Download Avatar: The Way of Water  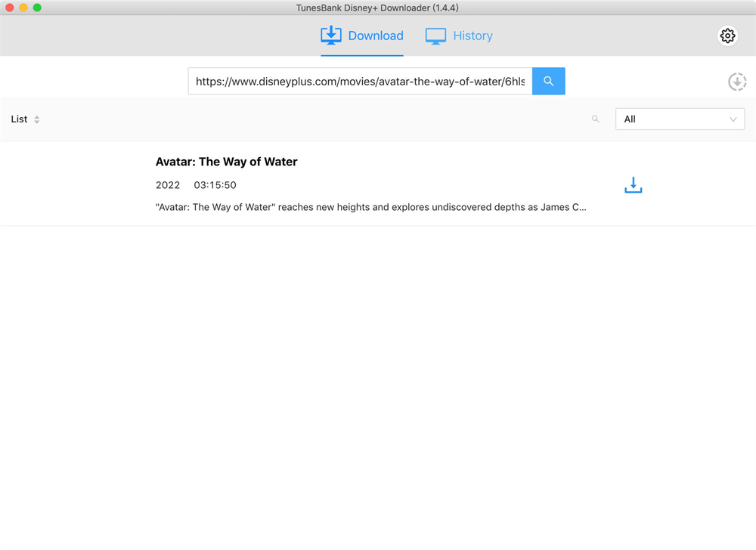click(633, 185)
